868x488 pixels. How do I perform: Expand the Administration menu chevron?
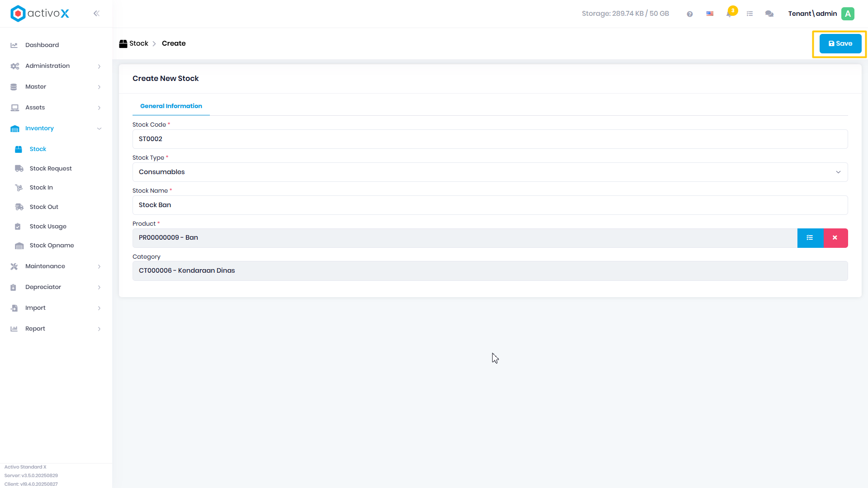tap(99, 66)
